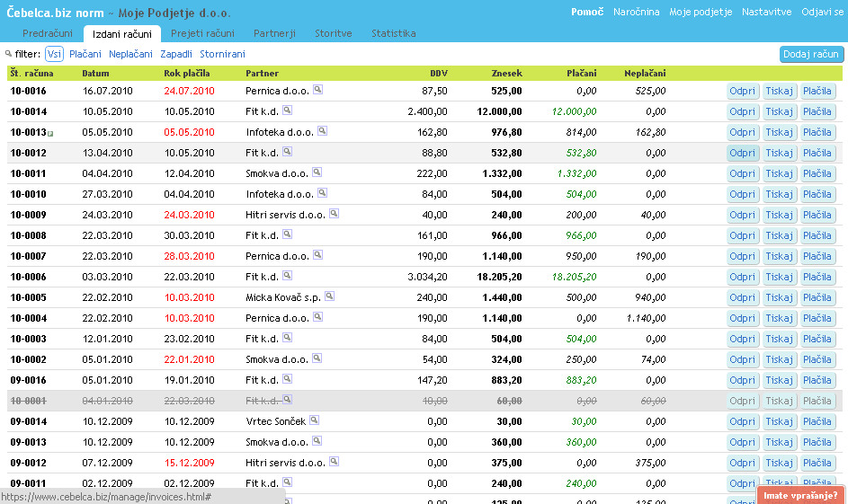Click Odpri for invoice 10-0016
Image resolution: width=848 pixels, height=504 pixels.
(x=743, y=91)
